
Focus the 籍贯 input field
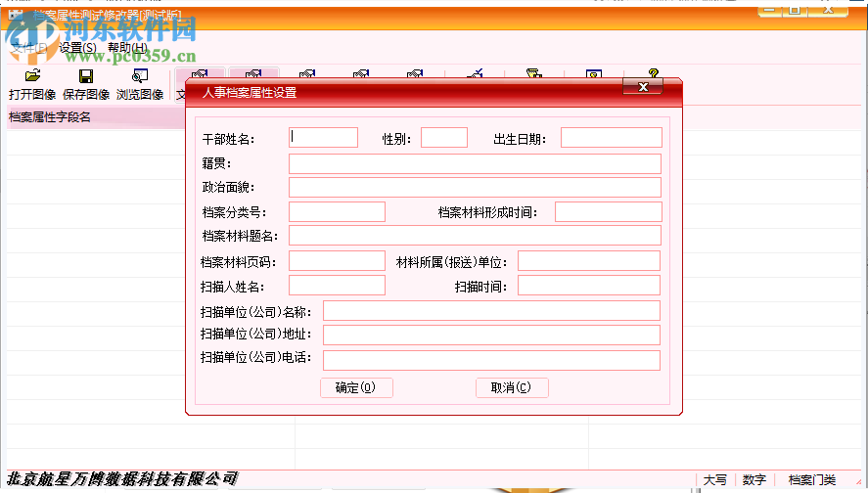pos(475,163)
